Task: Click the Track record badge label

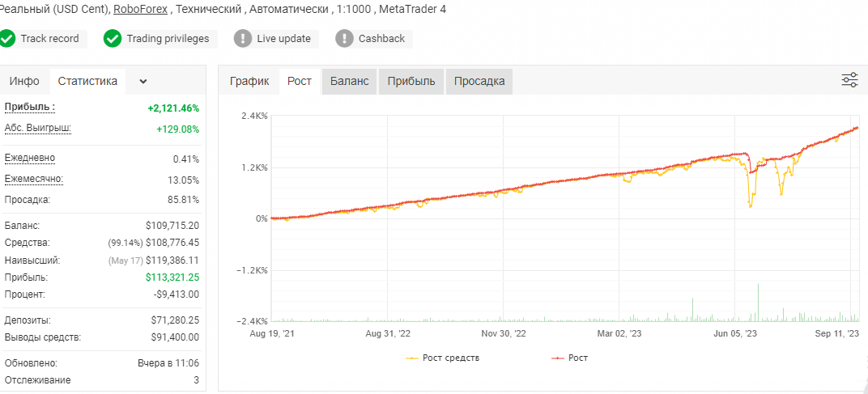Action: (50, 39)
